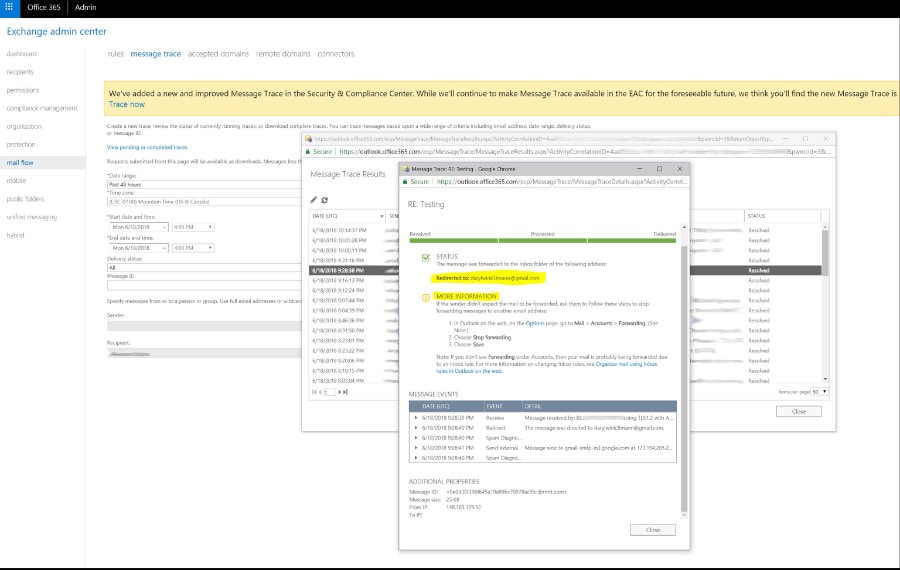900x570 pixels.
Task: Go to the next page of trace results
Action: [340, 392]
